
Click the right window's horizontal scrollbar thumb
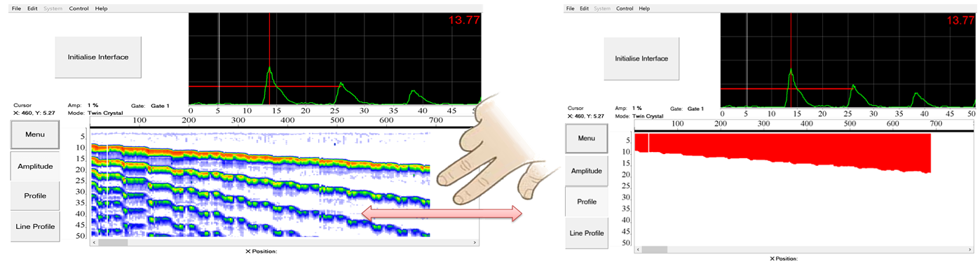[x=655, y=249]
